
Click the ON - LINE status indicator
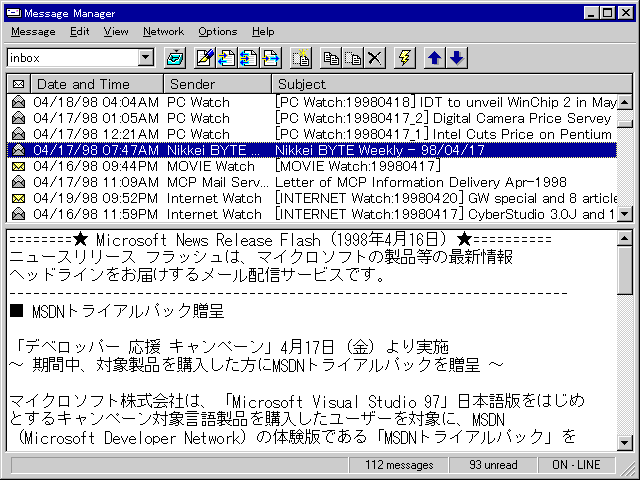(576, 465)
